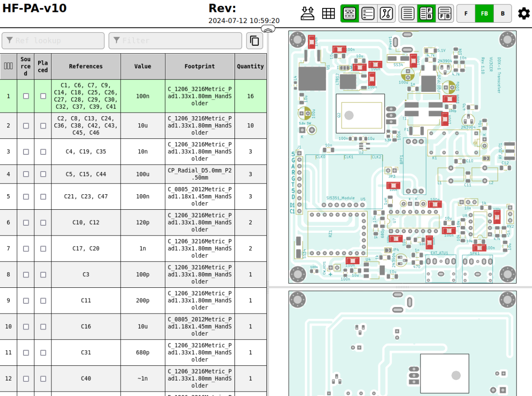Switch to netlist BOM mode
Image resolution: width=532 pixels, height=396 pixels.
coord(386,13)
